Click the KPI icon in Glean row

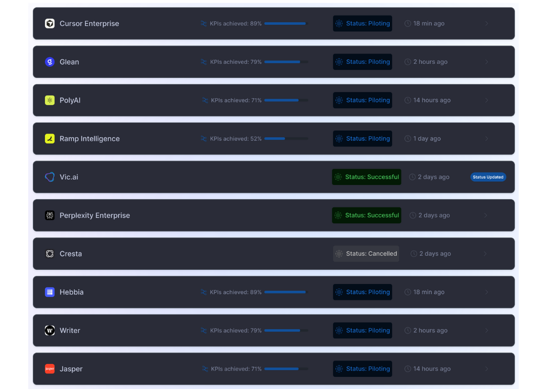tap(204, 62)
